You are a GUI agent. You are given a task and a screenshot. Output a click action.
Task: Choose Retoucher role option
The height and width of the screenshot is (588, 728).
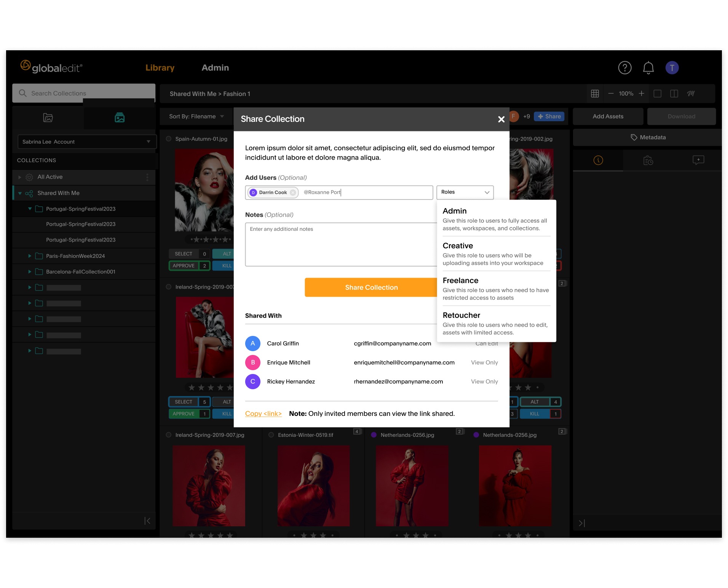pyautogui.click(x=497, y=323)
